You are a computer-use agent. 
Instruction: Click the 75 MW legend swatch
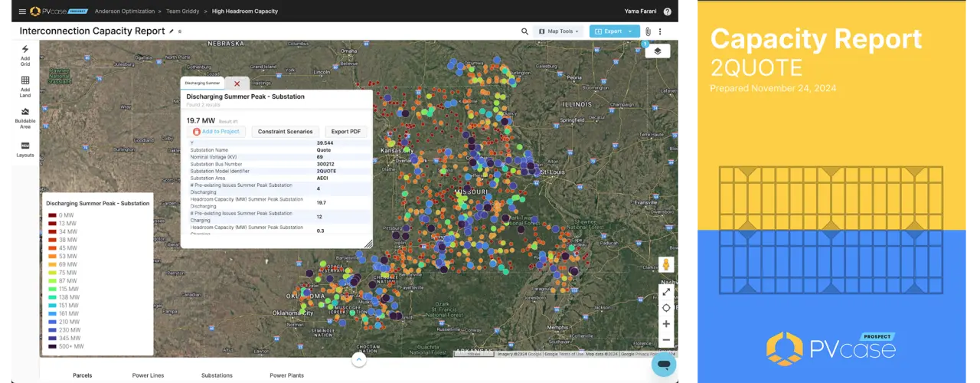tap(53, 273)
